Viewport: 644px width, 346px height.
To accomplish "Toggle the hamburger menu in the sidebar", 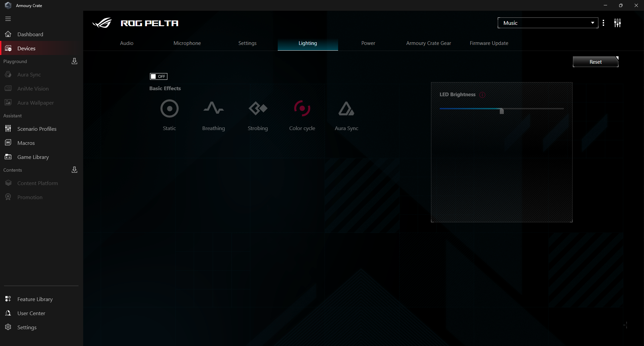I will tap(8, 19).
